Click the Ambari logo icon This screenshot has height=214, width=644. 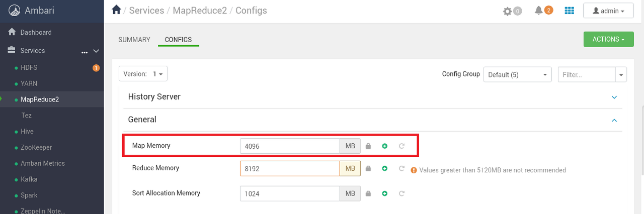[15, 10]
